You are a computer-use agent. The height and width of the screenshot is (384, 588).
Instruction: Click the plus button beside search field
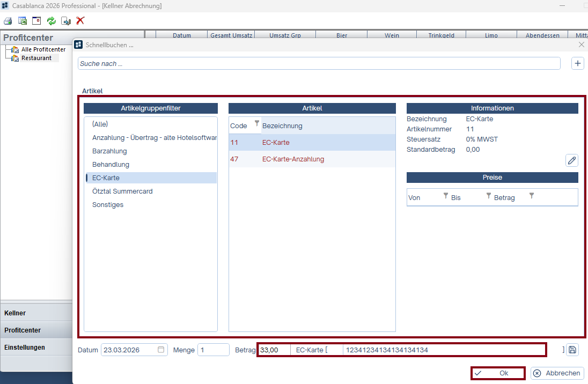tap(578, 63)
